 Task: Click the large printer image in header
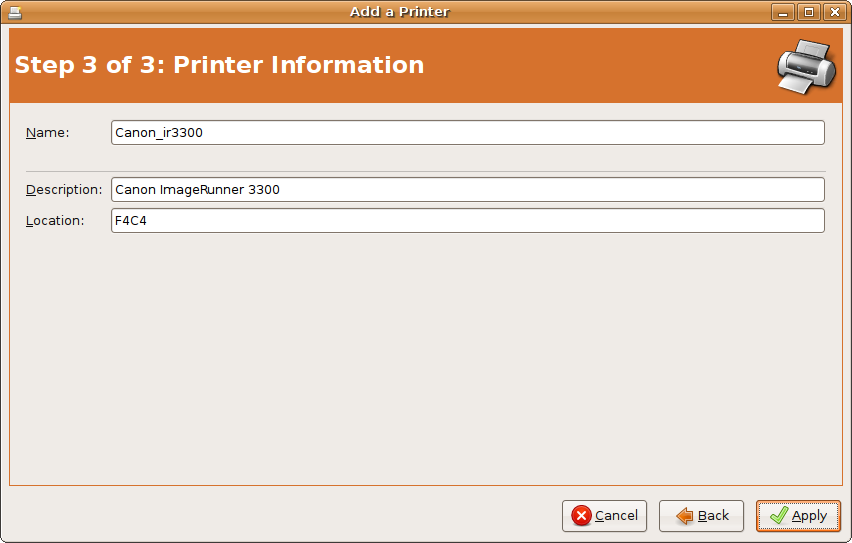click(x=807, y=66)
